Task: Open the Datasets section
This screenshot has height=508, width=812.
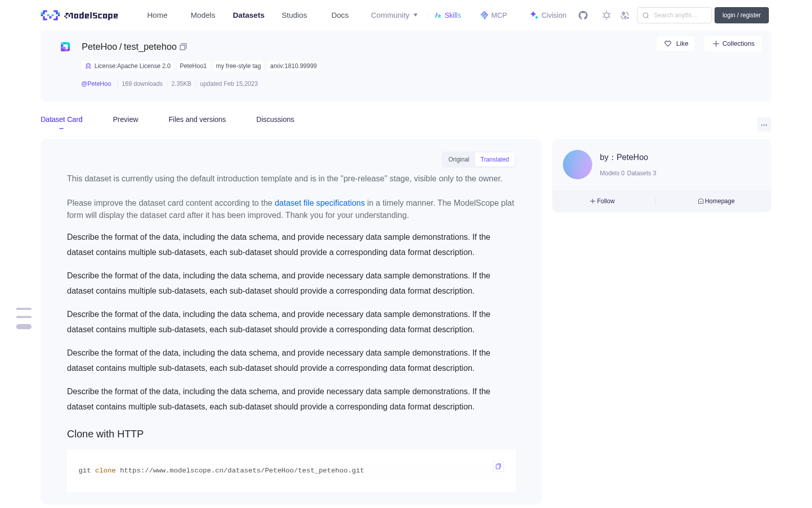Action: point(249,15)
